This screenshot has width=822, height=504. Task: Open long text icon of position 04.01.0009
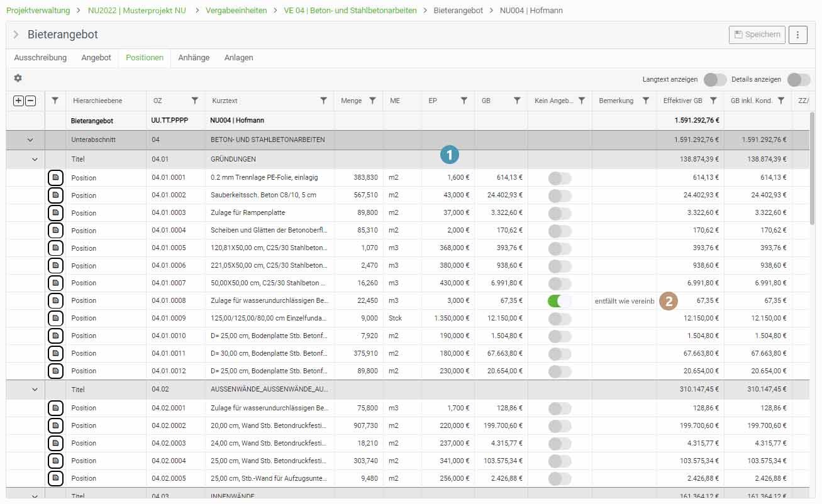[x=55, y=318]
